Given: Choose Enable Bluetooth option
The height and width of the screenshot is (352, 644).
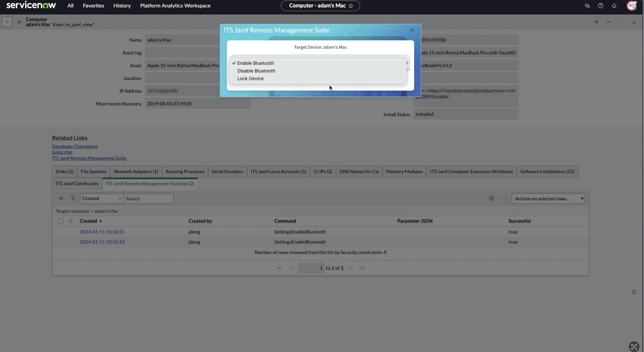Looking at the screenshot, I should coord(318,63).
